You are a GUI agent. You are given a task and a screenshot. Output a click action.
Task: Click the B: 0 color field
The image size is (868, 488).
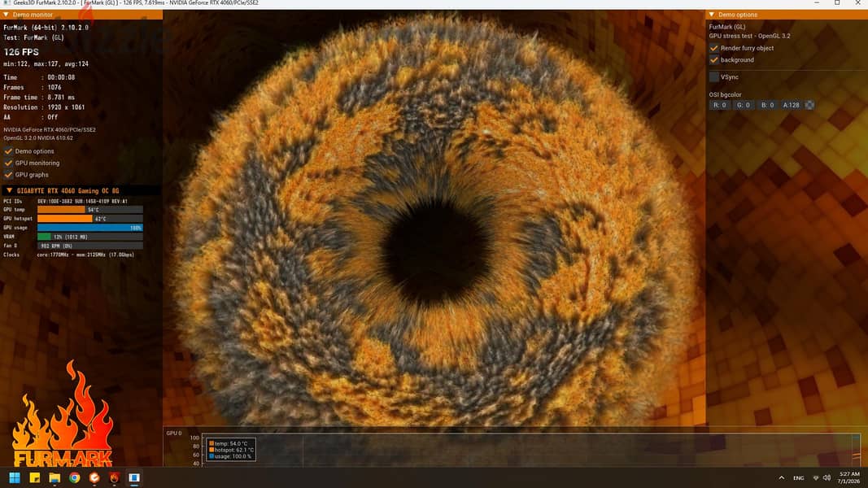[x=767, y=105]
